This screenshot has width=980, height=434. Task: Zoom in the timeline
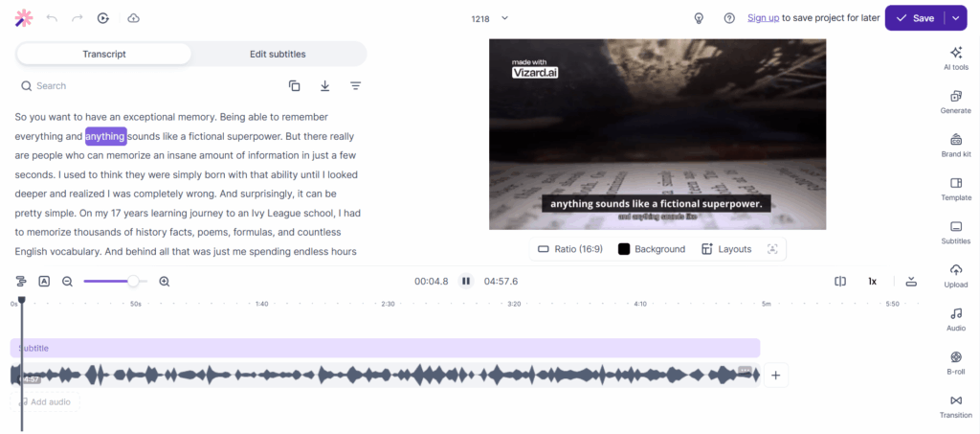[x=165, y=282]
